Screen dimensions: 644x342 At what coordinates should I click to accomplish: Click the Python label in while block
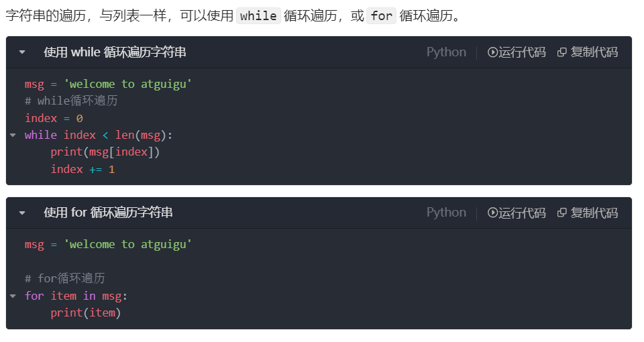pos(447,52)
